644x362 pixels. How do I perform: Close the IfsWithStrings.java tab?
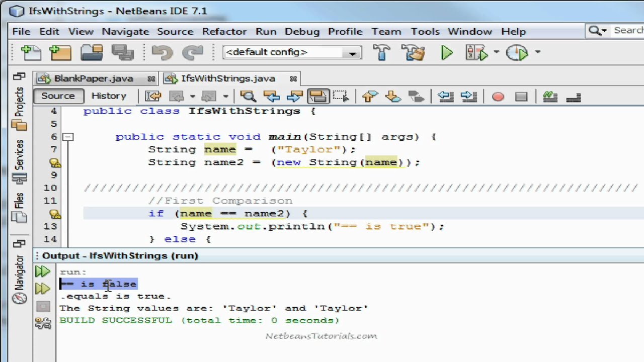[293, 79]
